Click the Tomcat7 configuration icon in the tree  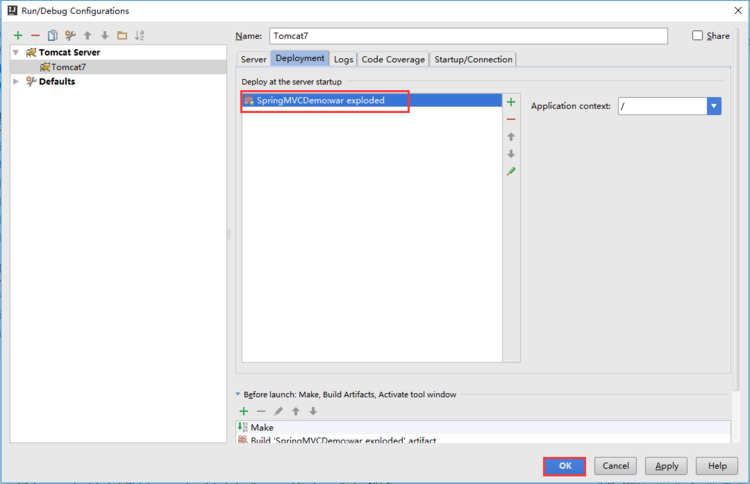[x=45, y=67]
